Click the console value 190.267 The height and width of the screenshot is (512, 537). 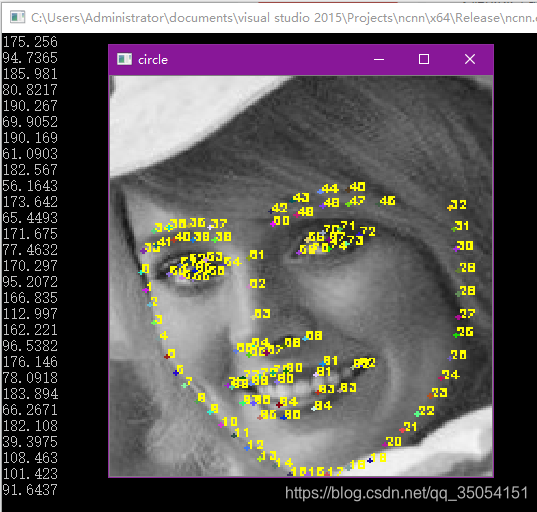pos(30,106)
